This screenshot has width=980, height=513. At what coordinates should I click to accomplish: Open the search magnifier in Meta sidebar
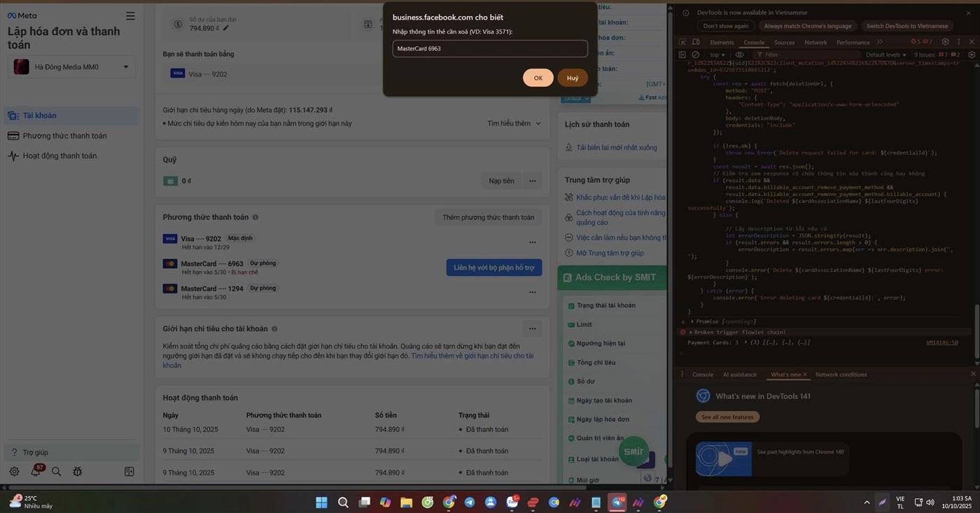click(x=56, y=472)
